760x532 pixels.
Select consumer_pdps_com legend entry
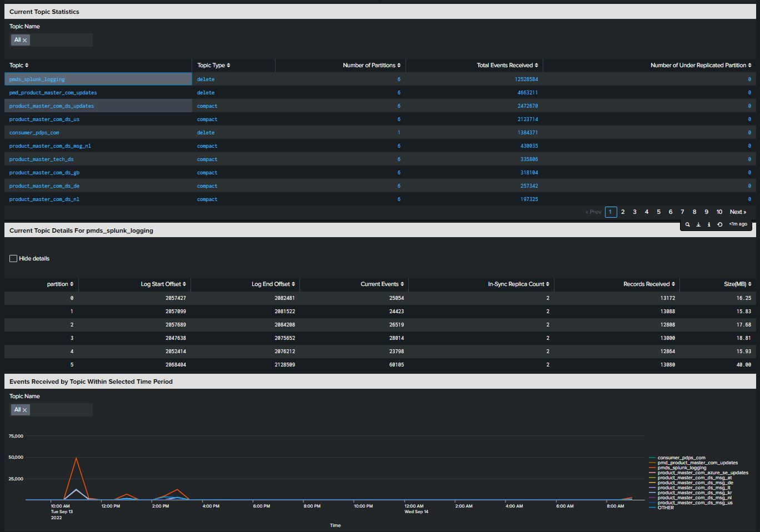point(681,458)
